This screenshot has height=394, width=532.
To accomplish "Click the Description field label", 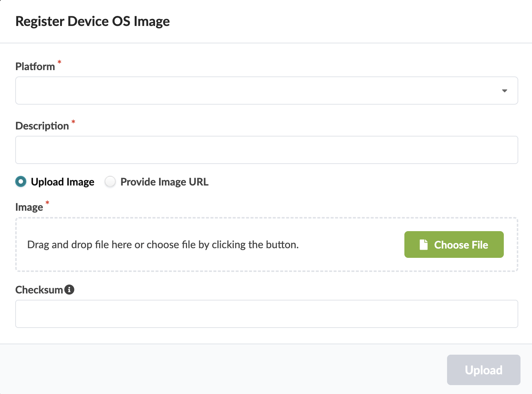I will click(42, 126).
